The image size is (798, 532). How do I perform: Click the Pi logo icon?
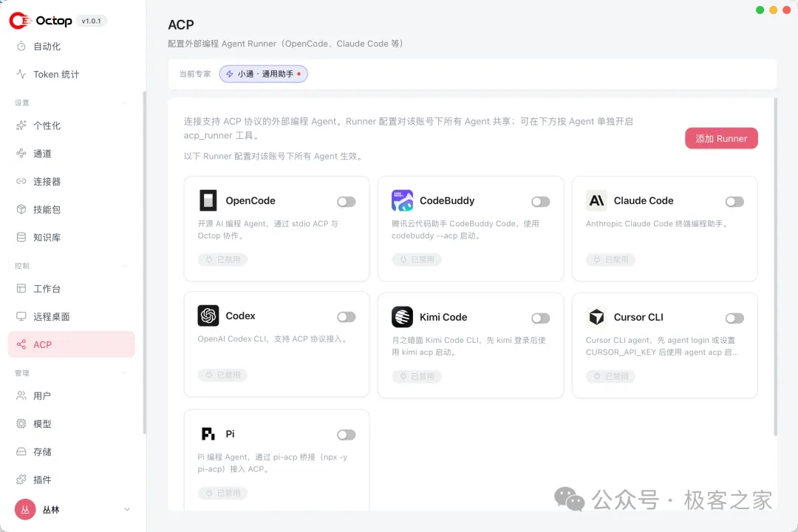[208, 434]
